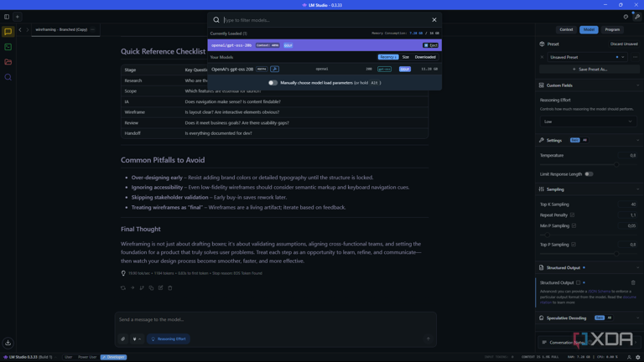Copy the message with copy icon
Screen dimensions: 644x362
click(x=151, y=287)
